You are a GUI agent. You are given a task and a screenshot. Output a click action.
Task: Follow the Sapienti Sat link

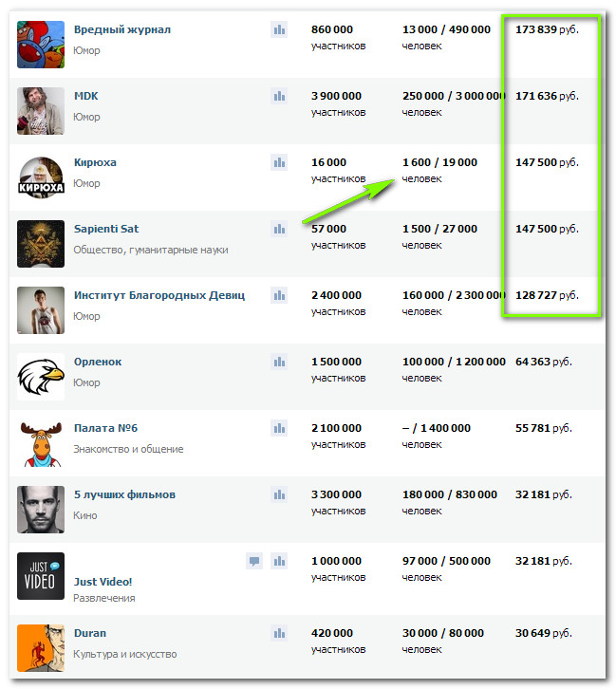click(x=106, y=229)
